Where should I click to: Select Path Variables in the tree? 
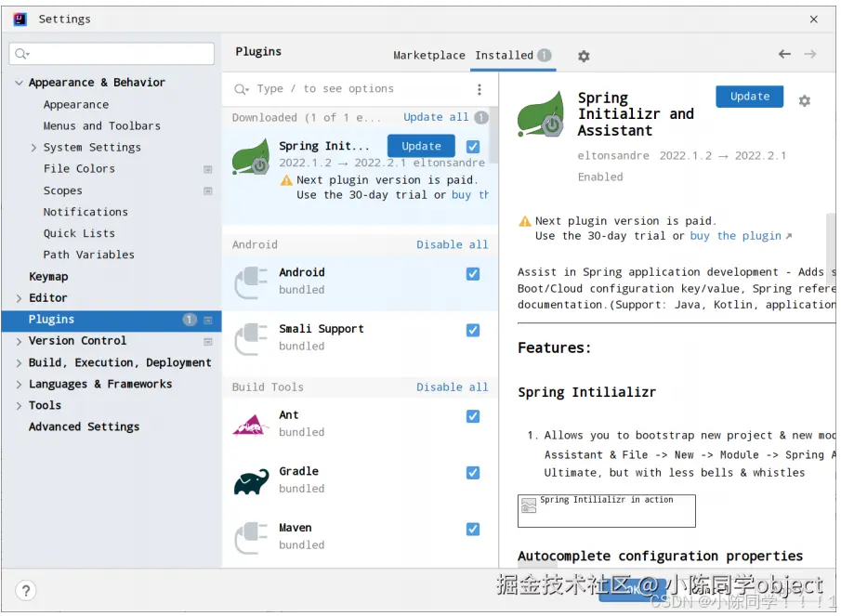[89, 255]
